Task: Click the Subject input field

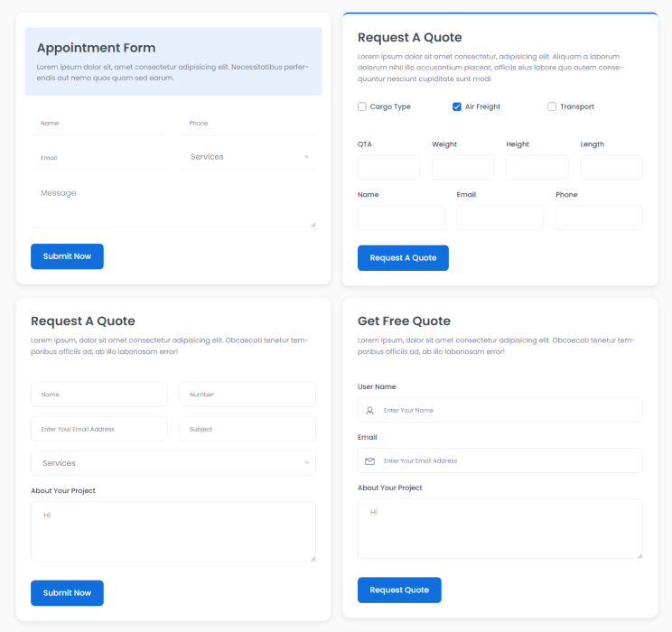Action: click(247, 429)
